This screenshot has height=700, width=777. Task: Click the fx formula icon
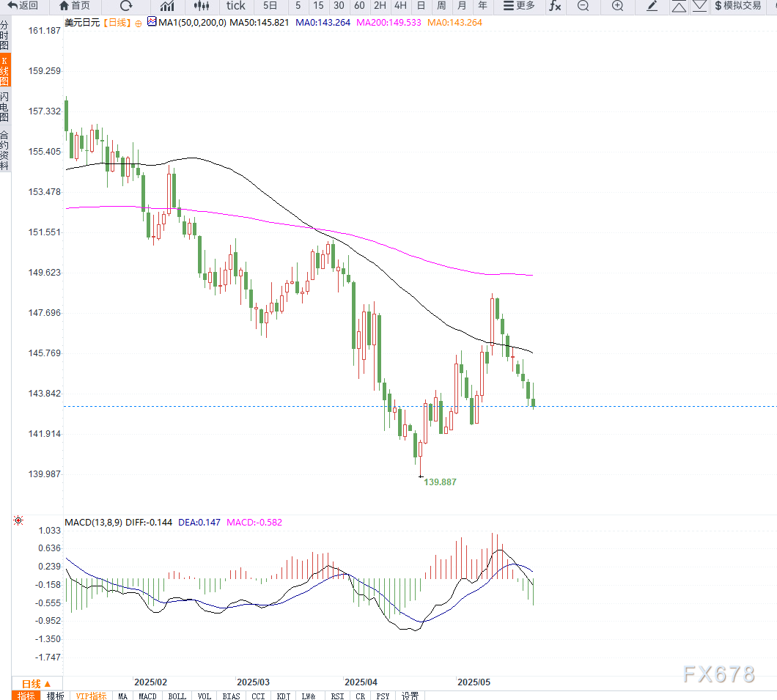click(555, 6)
